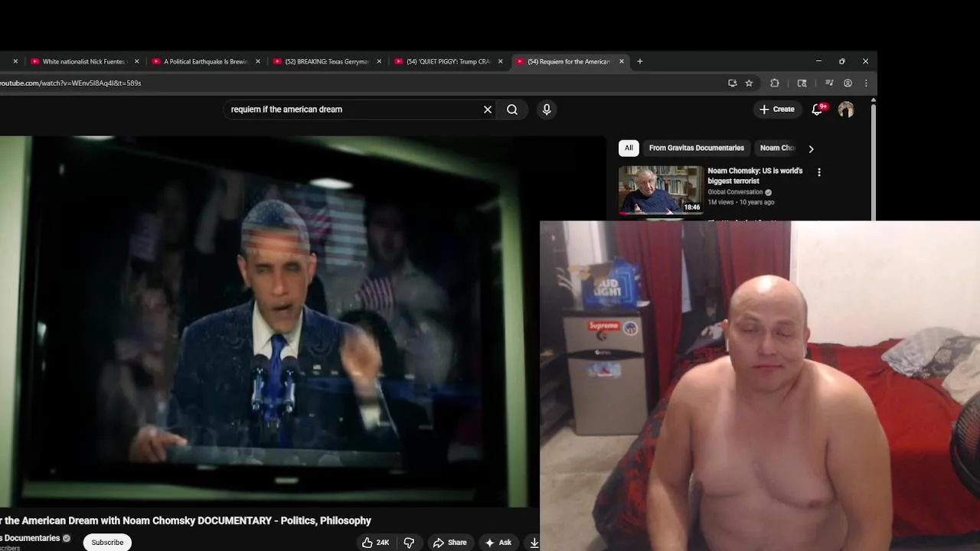980x551 pixels.
Task: Open the Chrome three-dot menu
Action: tap(866, 83)
